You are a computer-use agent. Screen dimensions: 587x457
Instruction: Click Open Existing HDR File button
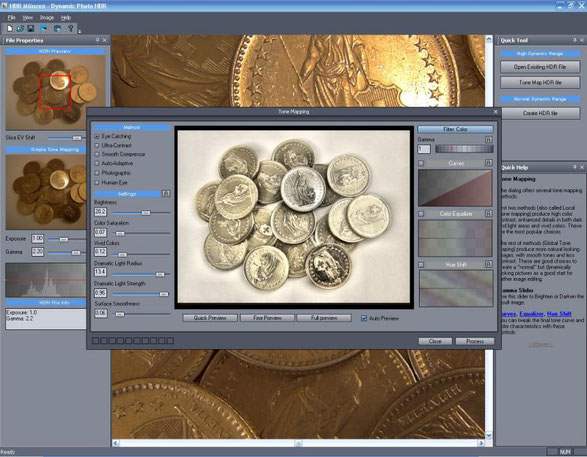(540, 67)
